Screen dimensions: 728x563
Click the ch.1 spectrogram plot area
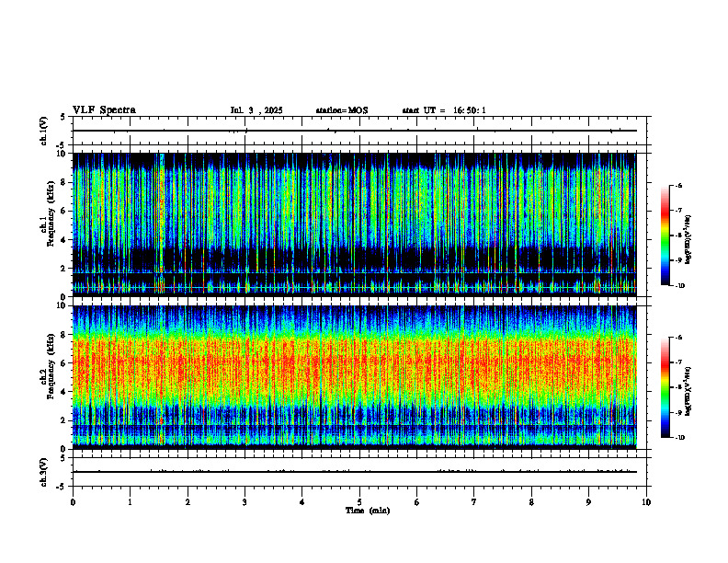pyautogui.click(x=354, y=224)
